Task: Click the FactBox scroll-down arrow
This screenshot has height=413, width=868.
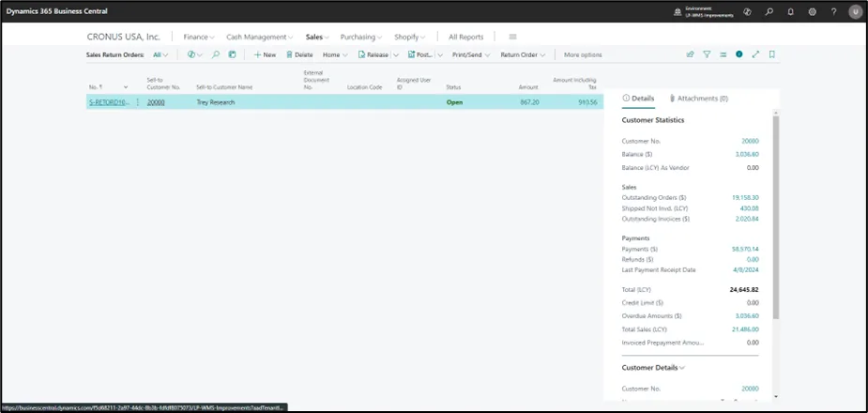Action: [775, 397]
